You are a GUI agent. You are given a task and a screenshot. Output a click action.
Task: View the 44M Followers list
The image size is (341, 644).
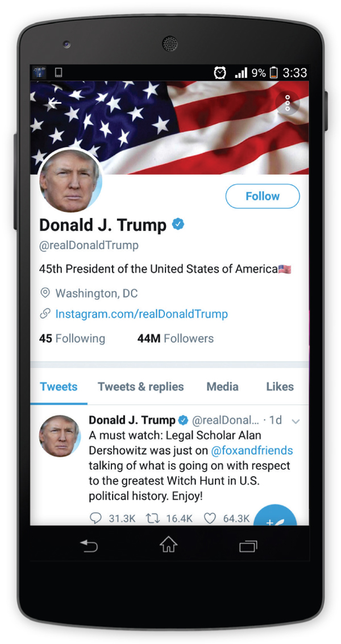coord(175,338)
